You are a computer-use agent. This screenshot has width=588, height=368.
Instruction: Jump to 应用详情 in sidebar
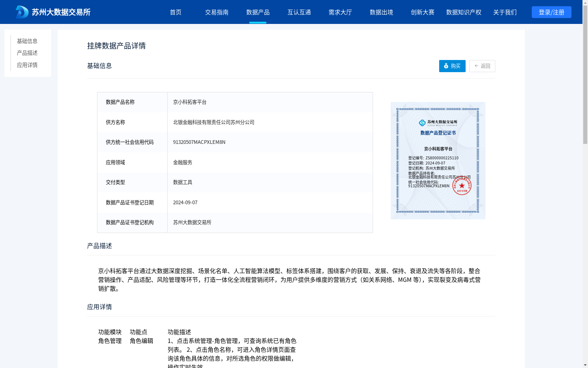pos(27,65)
